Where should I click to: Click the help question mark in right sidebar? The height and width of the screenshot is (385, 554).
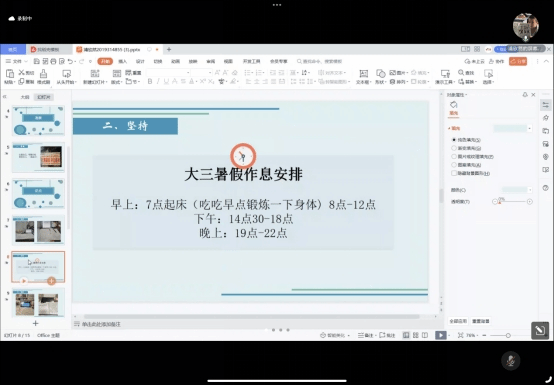click(x=546, y=188)
